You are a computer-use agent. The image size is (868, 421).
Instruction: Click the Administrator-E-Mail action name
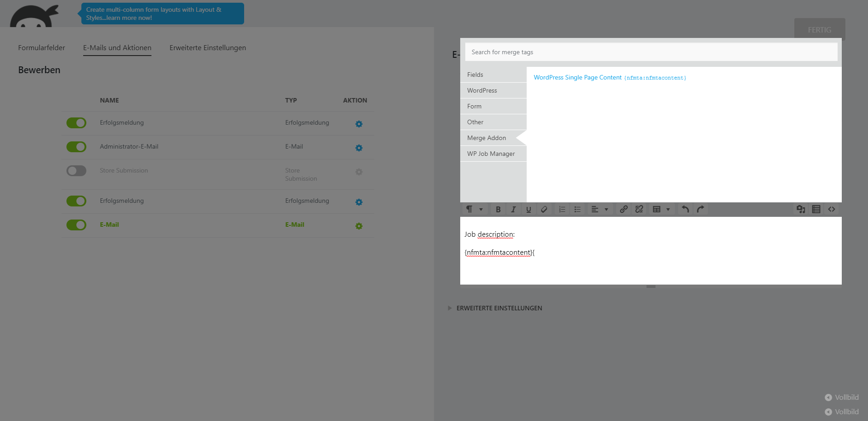pyautogui.click(x=129, y=147)
